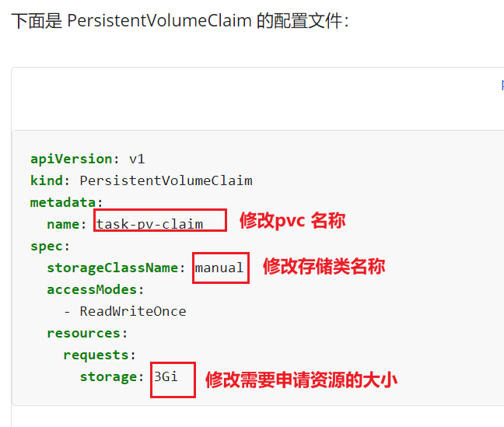Click the red '修改pvc 名称' annotation
The image size is (504, 427).
[x=292, y=221]
